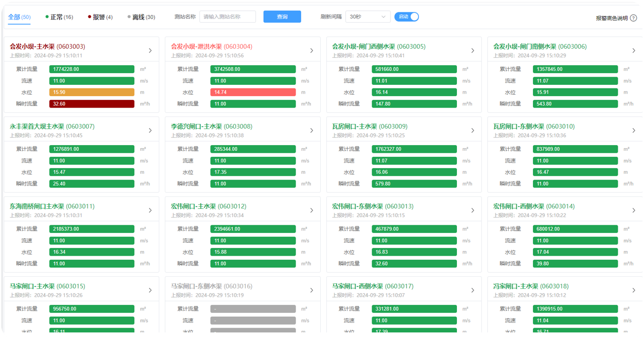
Task: Click the blue 查询 query button
Action: pyautogui.click(x=282, y=16)
